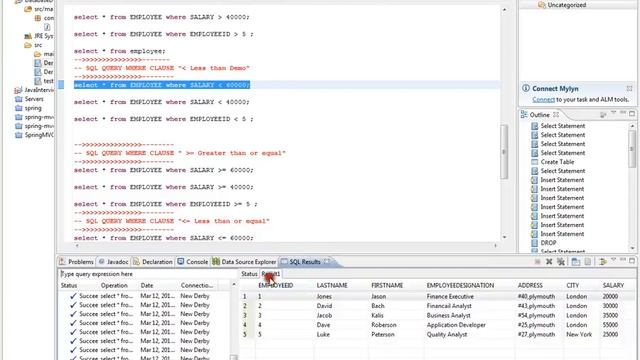Sort results by the EMPLOYEEID column header

[x=276, y=285]
